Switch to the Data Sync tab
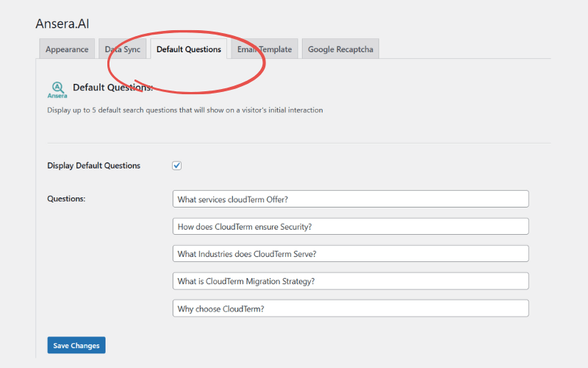 (x=123, y=49)
